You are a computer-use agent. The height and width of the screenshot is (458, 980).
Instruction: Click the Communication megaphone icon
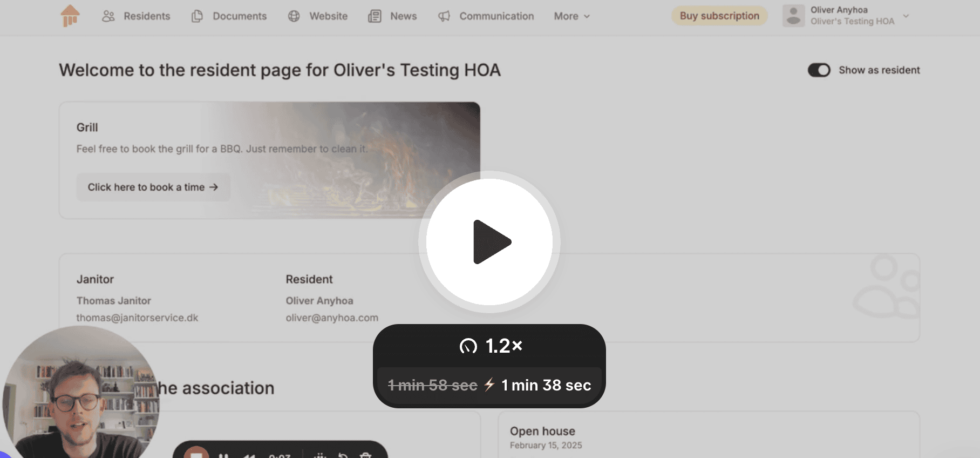(x=444, y=16)
